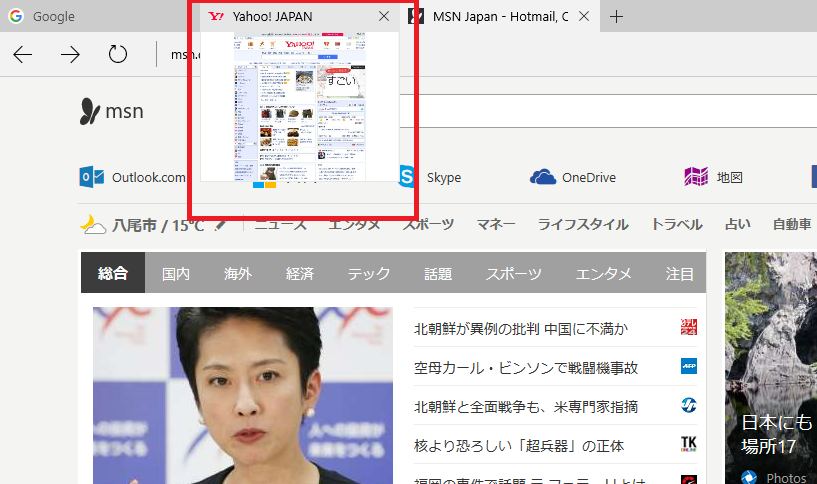Click the AFP source icon
This screenshot has height=484, width=817.
tap(689, 366)
